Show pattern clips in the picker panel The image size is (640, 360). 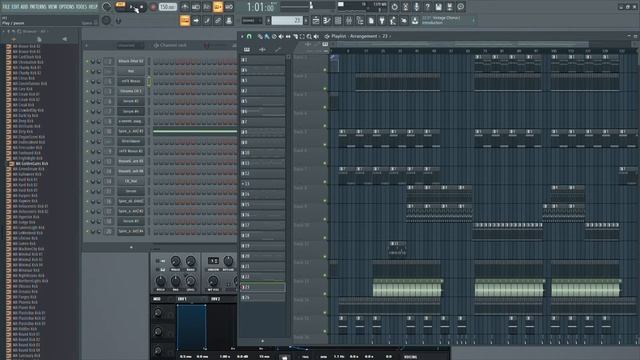click(x=247, y=49)
